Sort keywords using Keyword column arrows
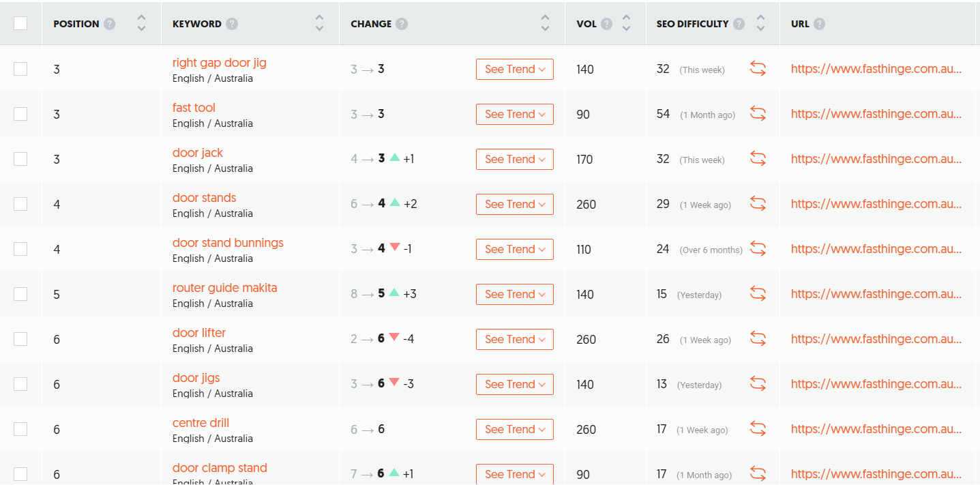Viewport: 980px width, 485px height. (x=319, y=23)
